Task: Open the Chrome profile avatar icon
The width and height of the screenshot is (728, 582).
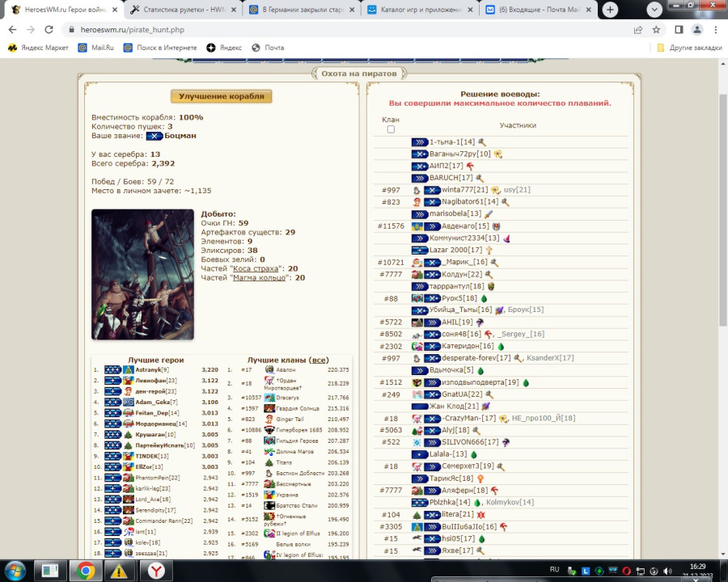Action: tap(697, 30)
